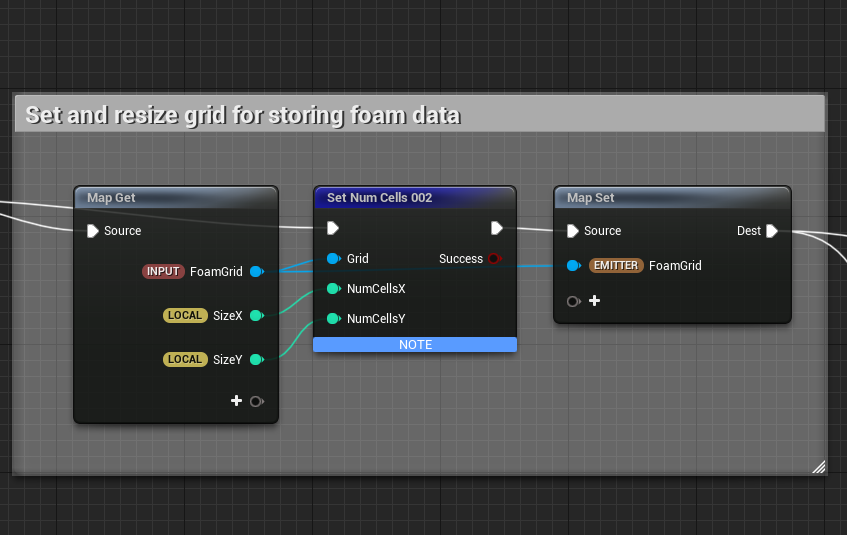Click the Source exec pin on Map Get

[x=93, y=231]
